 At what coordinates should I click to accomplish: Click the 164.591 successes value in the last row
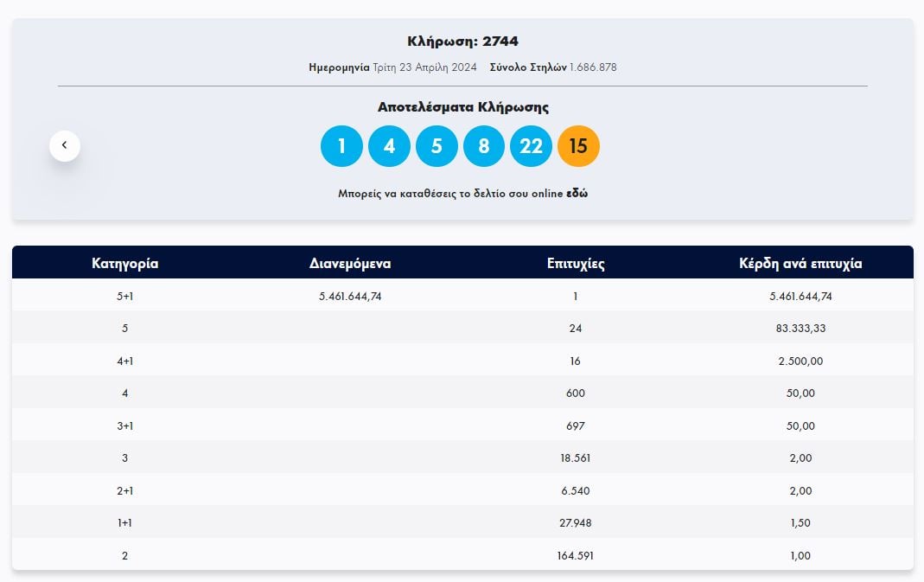(576, 555)
